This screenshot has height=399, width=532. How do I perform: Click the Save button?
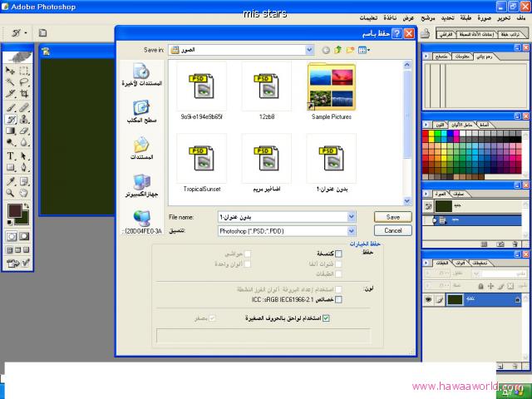(x=392, y=216)
